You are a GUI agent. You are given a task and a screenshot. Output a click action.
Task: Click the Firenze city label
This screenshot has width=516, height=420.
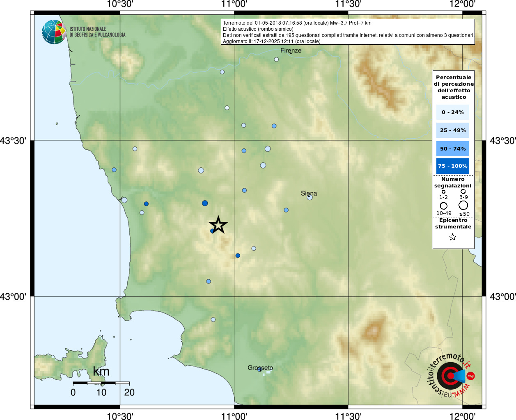tap(291, 50)
